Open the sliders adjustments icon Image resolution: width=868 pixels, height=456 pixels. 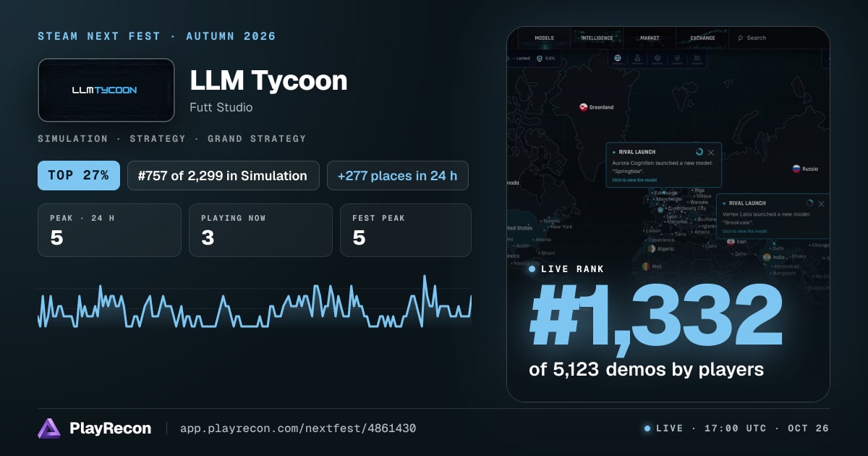677,58
